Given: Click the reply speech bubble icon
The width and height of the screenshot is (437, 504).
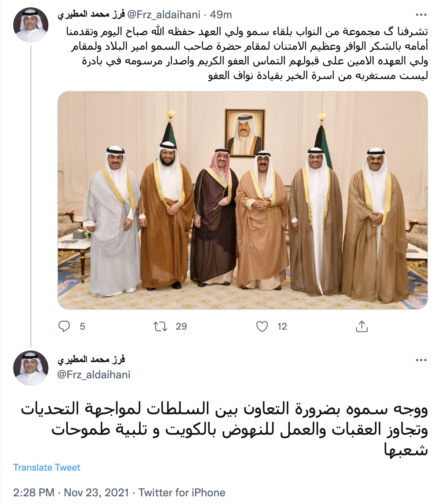Looking at the screenshot, I should (x=64, y=326).
